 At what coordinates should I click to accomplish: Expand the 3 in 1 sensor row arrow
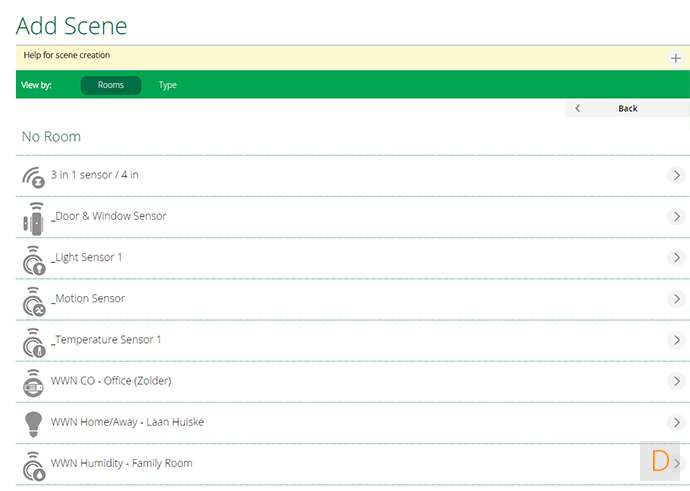(676, 176)
